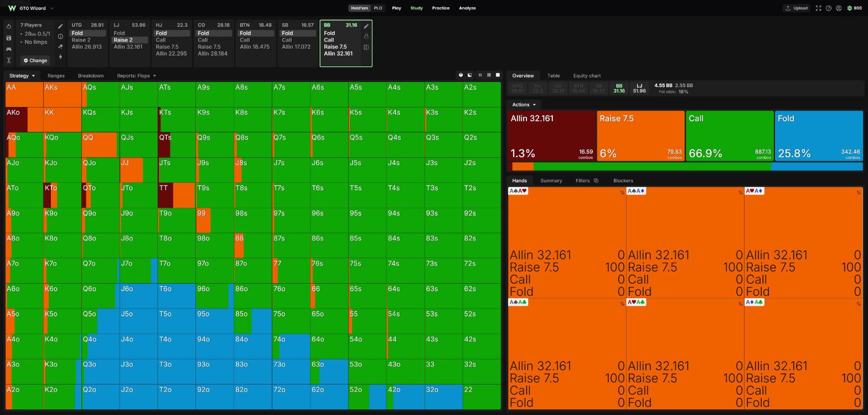Viewport: 868px width, 415px height.
Task: Click the blue Fold 25.8% action box
Action: [x=819, y=136]
